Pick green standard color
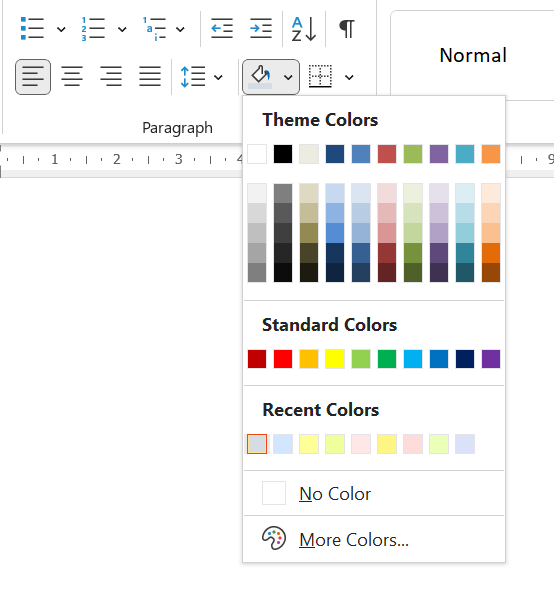554x590 pixels. (x=387, y=359)
